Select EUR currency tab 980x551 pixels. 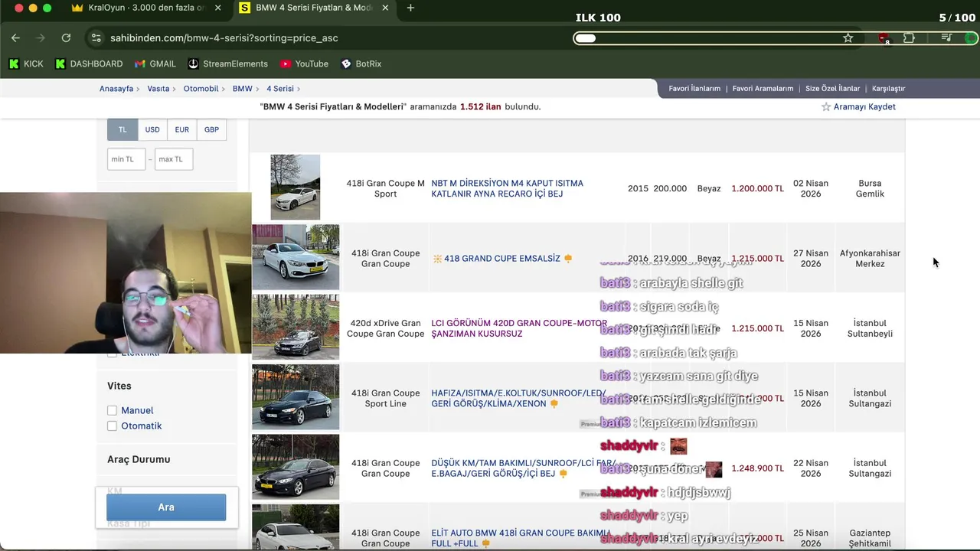(181, 129)
